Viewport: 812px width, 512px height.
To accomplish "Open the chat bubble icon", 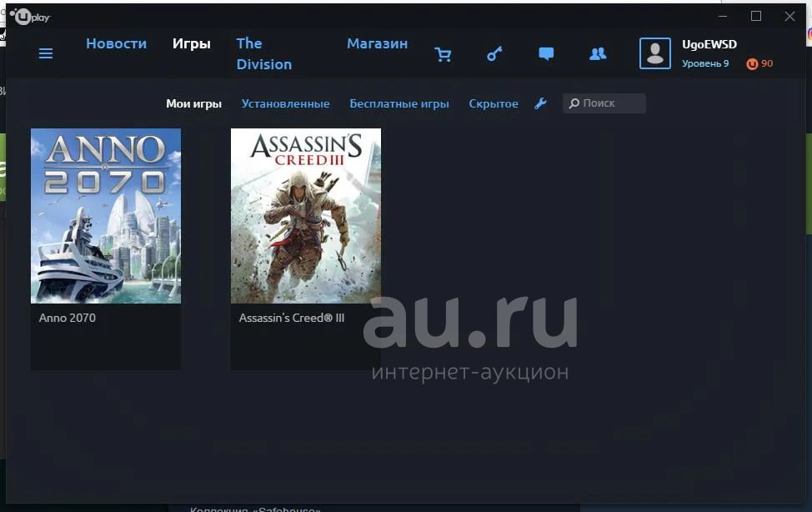I will 546,53.
